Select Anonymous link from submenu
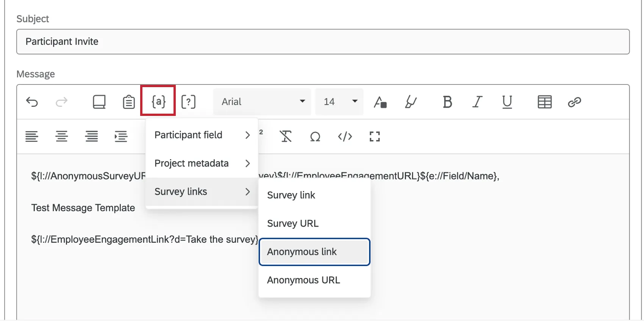Image resolution: width=644 pixels, height=322 pixels. pyautogui.click(x=314, y=252)
